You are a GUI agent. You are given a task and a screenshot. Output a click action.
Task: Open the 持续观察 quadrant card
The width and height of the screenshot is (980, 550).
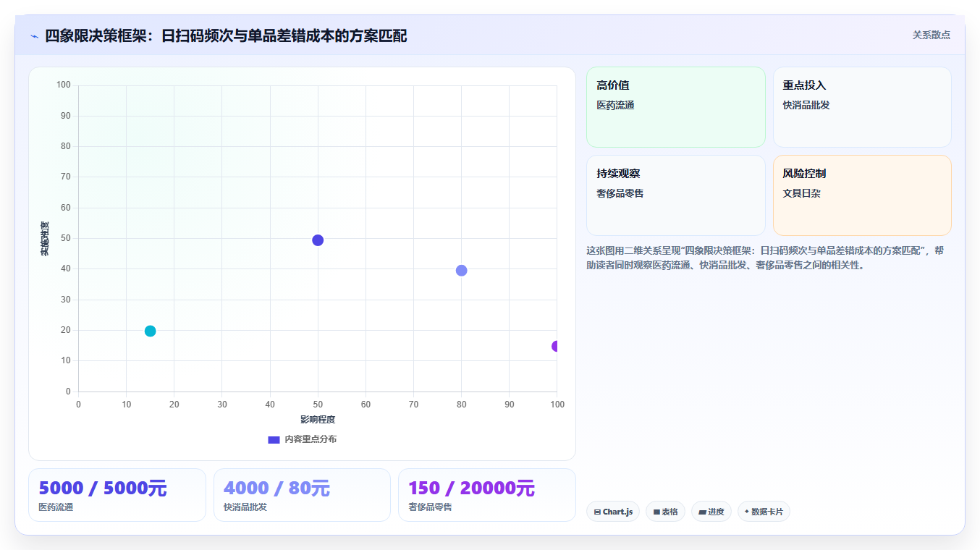675,195
